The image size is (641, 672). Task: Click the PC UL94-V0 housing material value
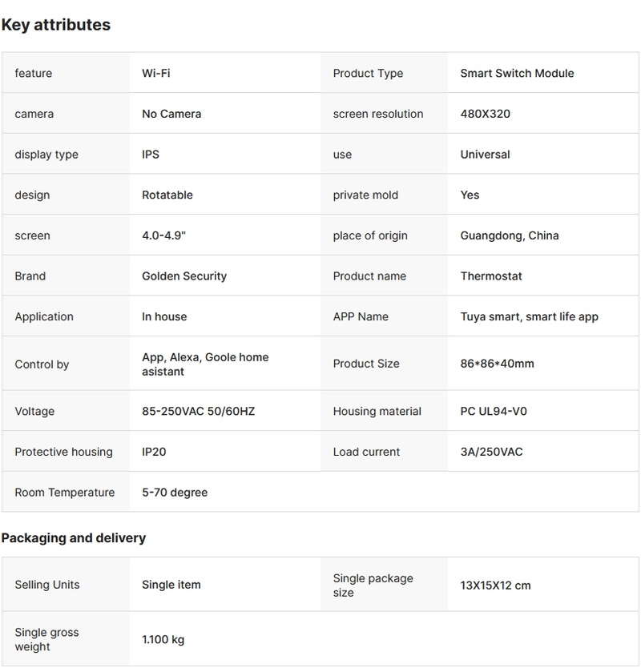pos(494,412)
